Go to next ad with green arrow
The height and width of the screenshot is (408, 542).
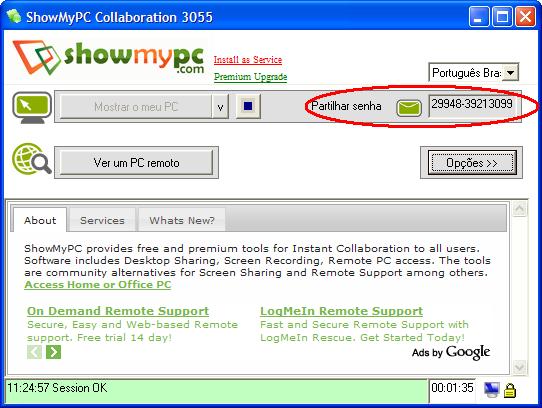pos(54,352)
